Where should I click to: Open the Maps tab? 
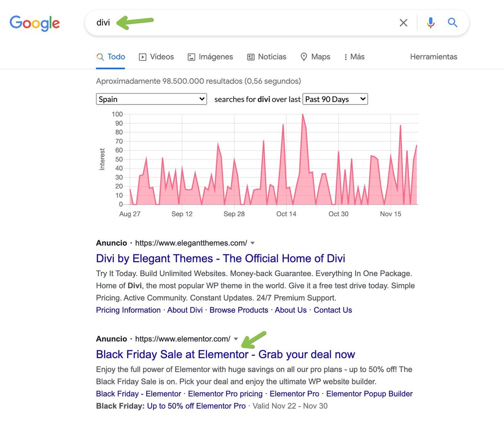click(x=315, y=57)
